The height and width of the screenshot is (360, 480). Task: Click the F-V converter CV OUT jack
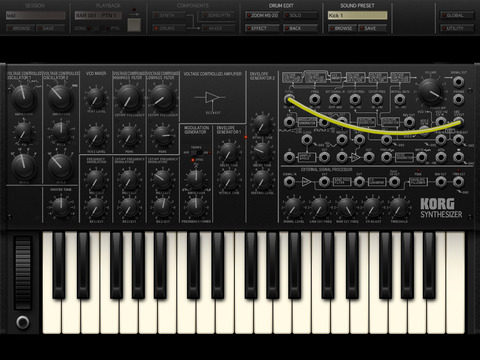(394, 182)
